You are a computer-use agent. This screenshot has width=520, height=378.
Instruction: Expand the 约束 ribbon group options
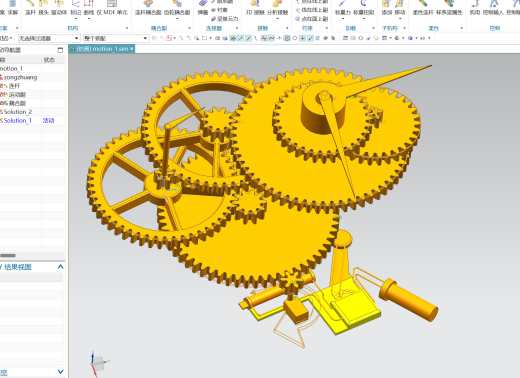pyautogui.click(x=327, y=28)
